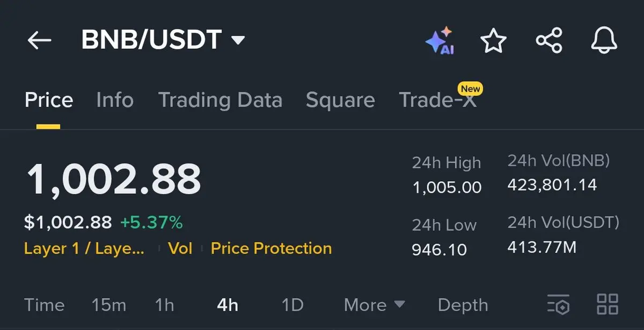Select the 1h chart interval

click(165, 305)
